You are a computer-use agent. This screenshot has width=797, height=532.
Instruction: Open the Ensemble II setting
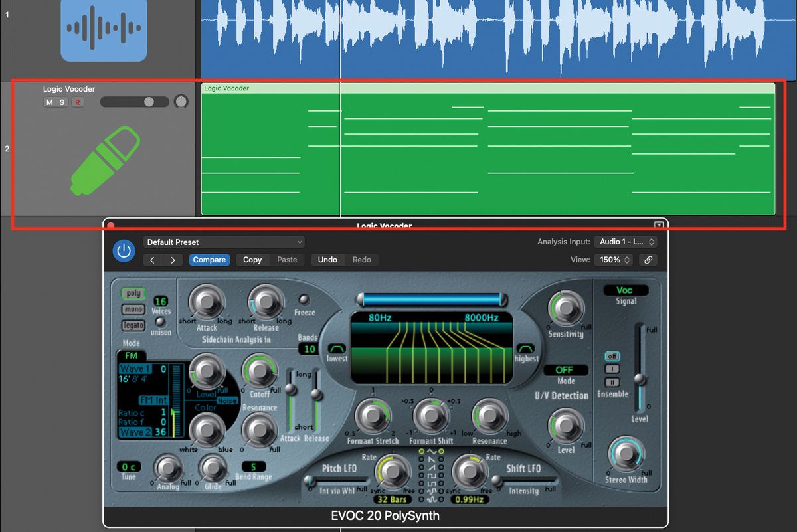[x=612, y=382]
